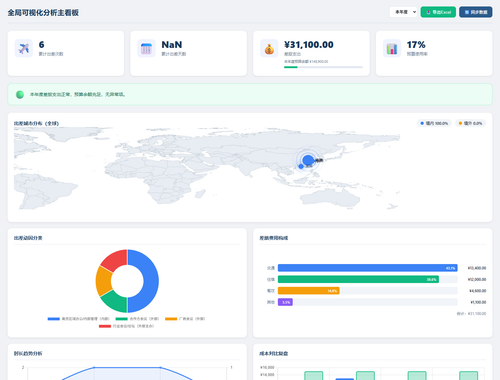Click the red segment of the donut chart
The height and width of the screenshot is (380, 500).
click(x=115, y=260)
